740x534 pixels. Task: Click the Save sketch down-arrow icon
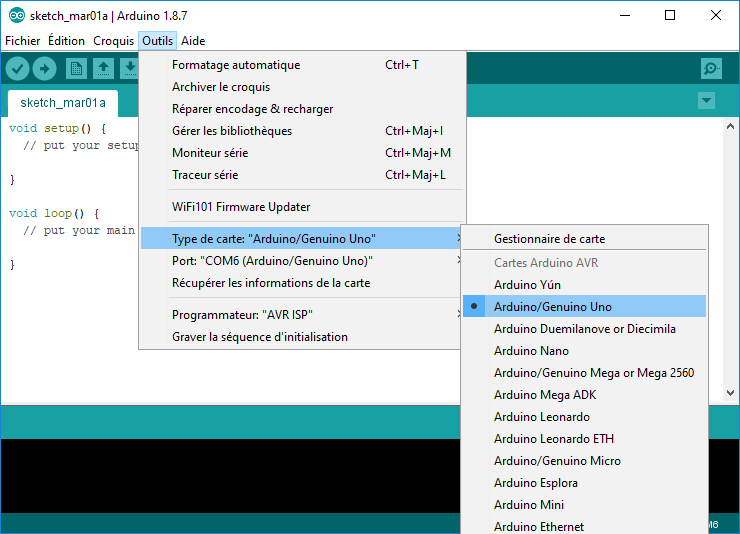129,69
